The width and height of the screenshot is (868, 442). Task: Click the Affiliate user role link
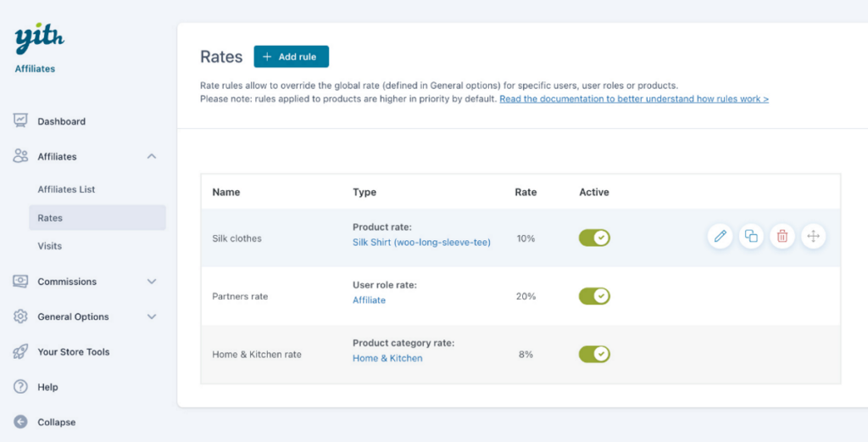point(370,300)
